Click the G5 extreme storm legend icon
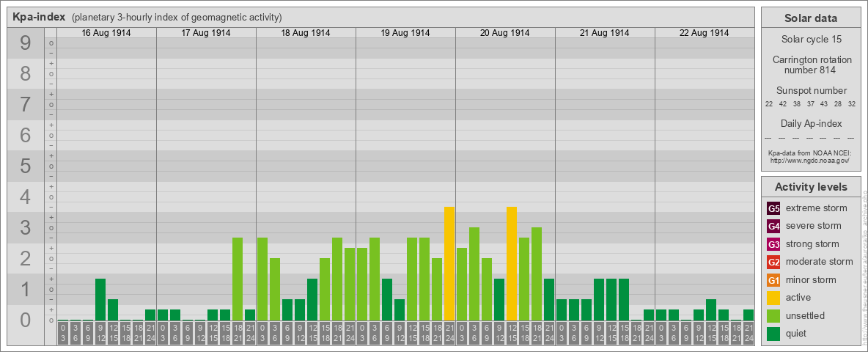The height and width of the screenshot is (352, 868). pos(773,209)
